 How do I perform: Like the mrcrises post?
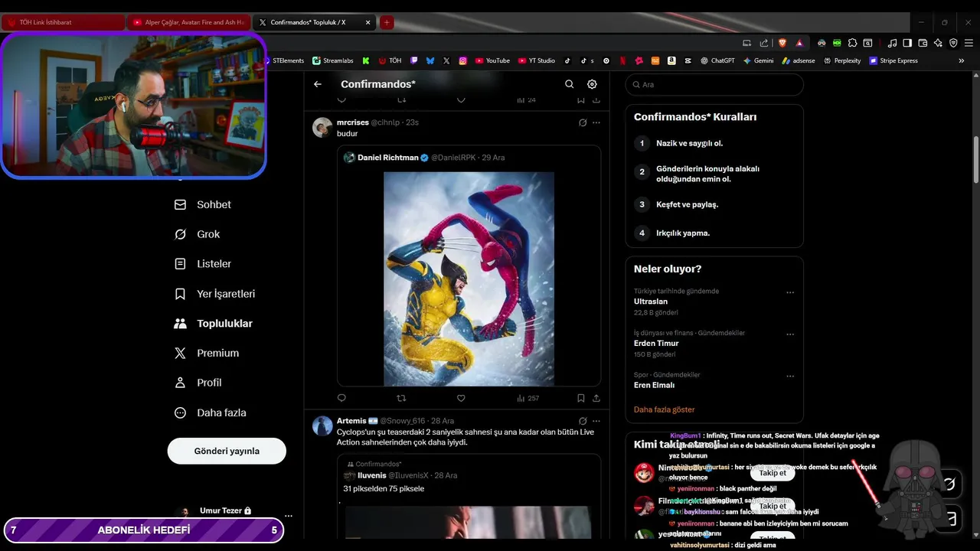click(x=461, y=398)
